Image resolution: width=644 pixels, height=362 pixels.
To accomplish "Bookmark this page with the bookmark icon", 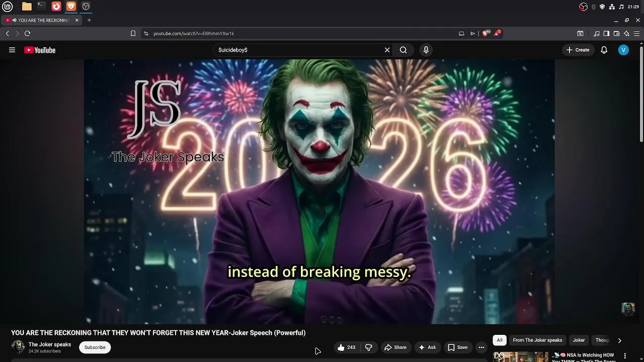I will (x=133, y=33).
